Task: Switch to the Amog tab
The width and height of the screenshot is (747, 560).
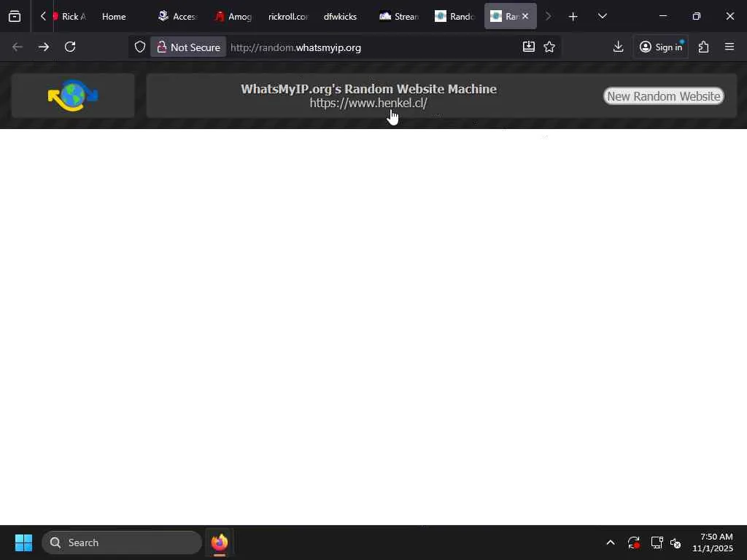Action: tap(233, 16)
